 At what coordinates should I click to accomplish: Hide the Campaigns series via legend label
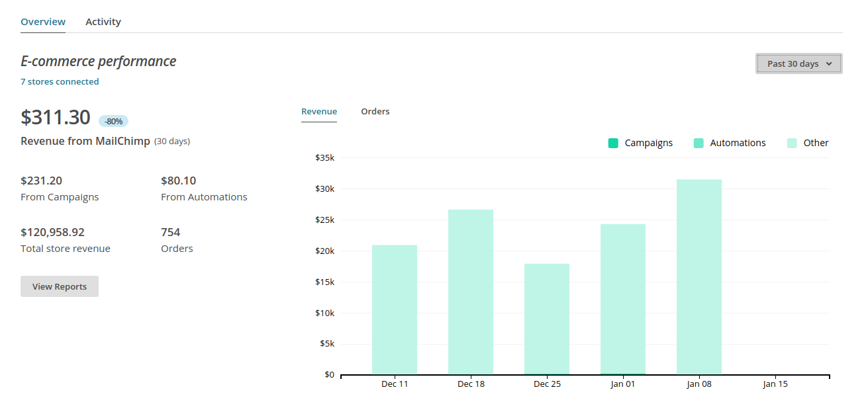click(x=648, y=143)
